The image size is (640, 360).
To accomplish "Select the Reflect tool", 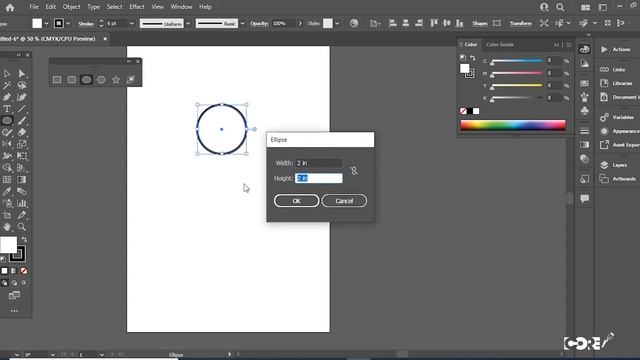I will (x=7, y=144).
